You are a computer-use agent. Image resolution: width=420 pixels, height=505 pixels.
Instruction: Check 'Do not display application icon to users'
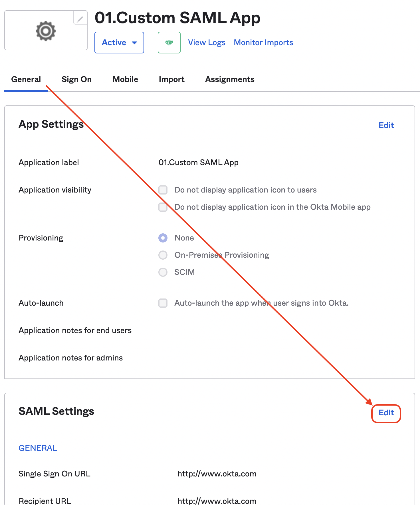pyautogui.click(x=163, y=190)
